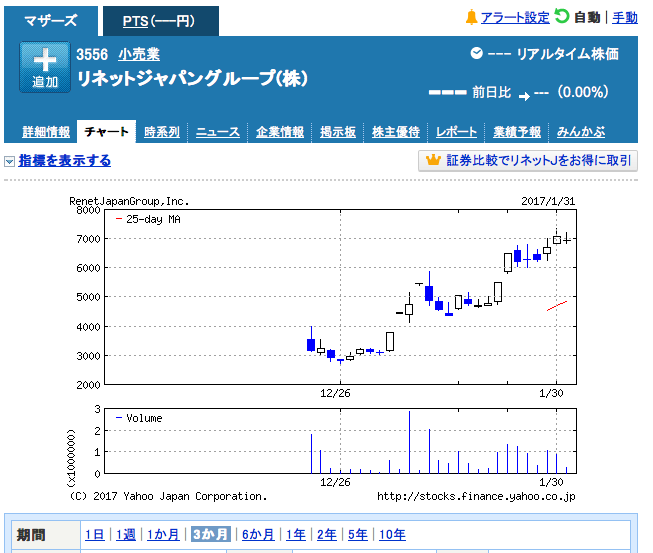Expand the 指標を表示する arrow icon
This screenshot has height=553, width=653.
pyautogui.click(x=10, y=161)
